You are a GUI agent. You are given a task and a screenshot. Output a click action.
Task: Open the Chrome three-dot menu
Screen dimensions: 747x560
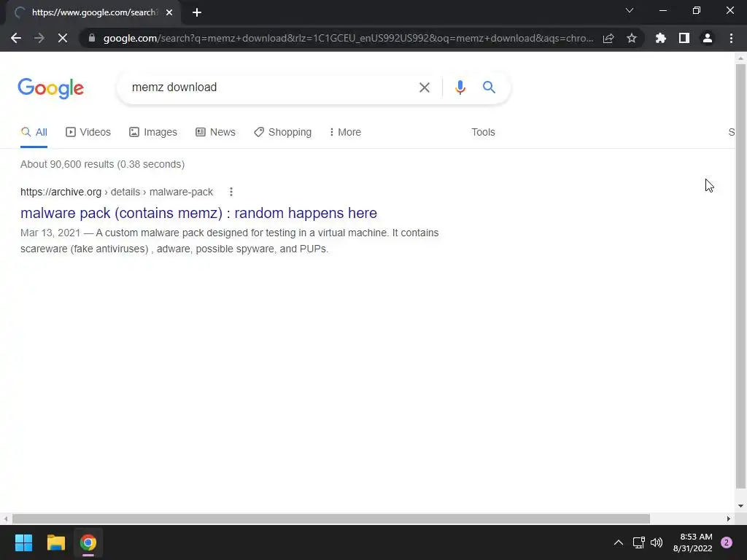click(x=731, y=38)
